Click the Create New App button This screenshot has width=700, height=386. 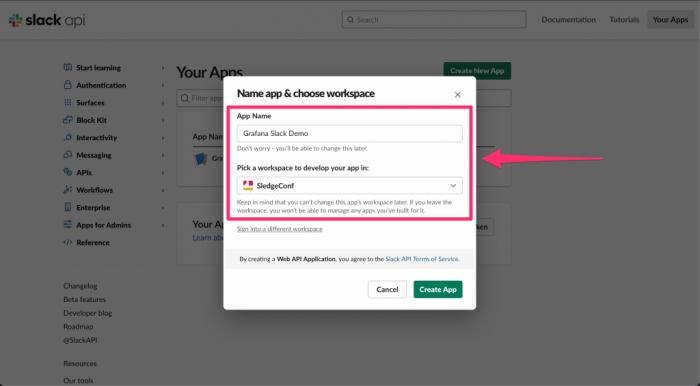[x=477, y=71]
